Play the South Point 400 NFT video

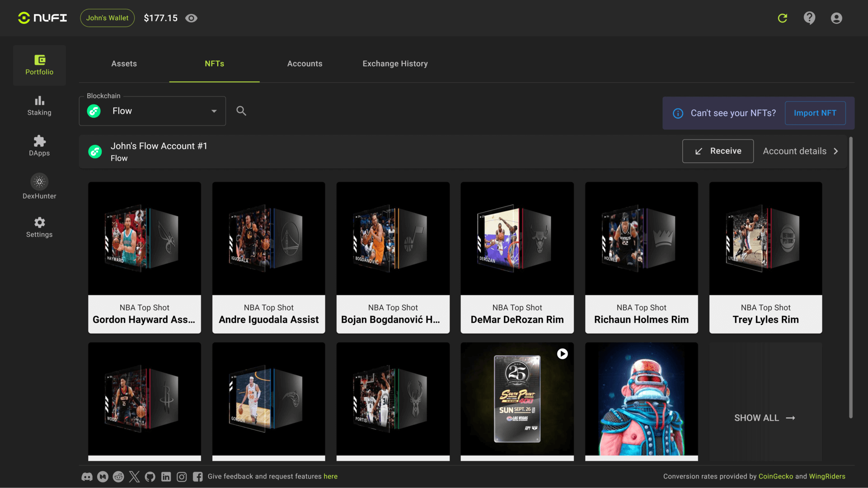(x=562, y=354)
